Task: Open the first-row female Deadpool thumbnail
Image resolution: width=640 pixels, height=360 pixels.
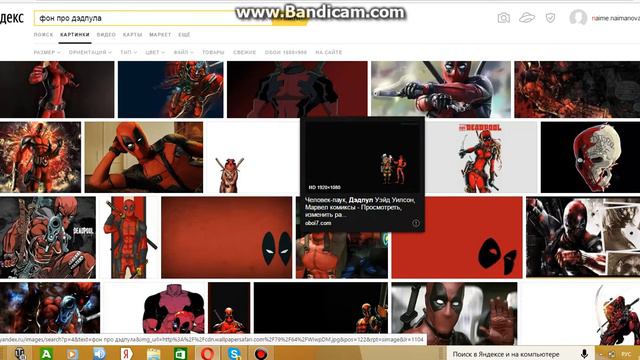Action: coord(57,89)
